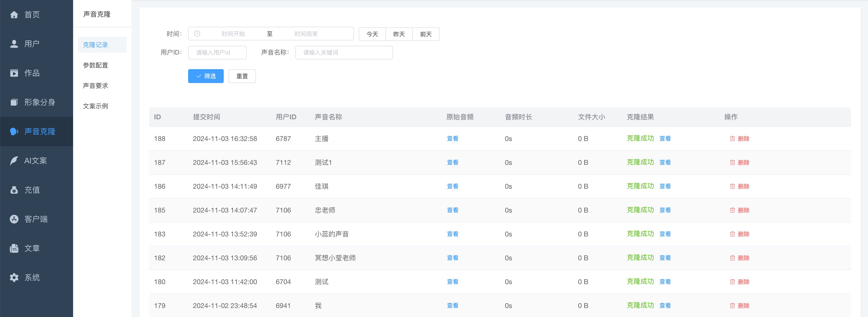Screen dimensions: 868x317
Task: Select the 前天 quick date button
Action: click(426, 34)
